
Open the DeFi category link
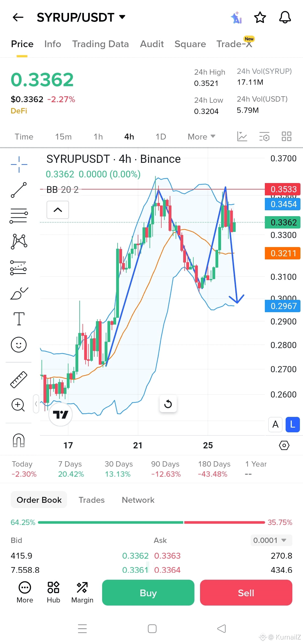[19, 111]
